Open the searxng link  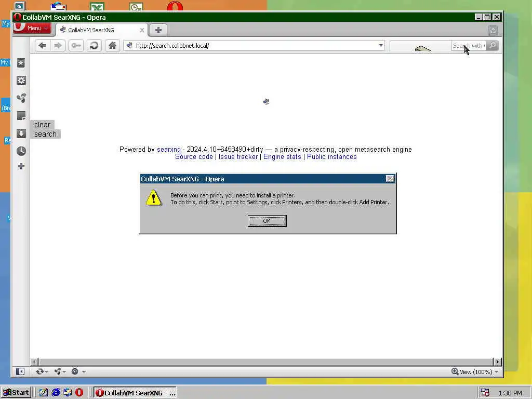(x=169, y=149)
